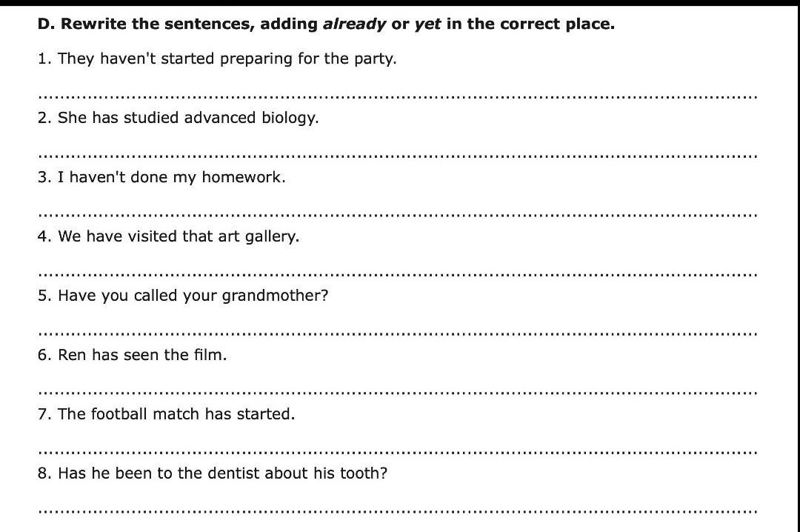This screenshot has width=800, height=532.
Task: Click sentence 3 about homework
Action: (x=161, y=177)
